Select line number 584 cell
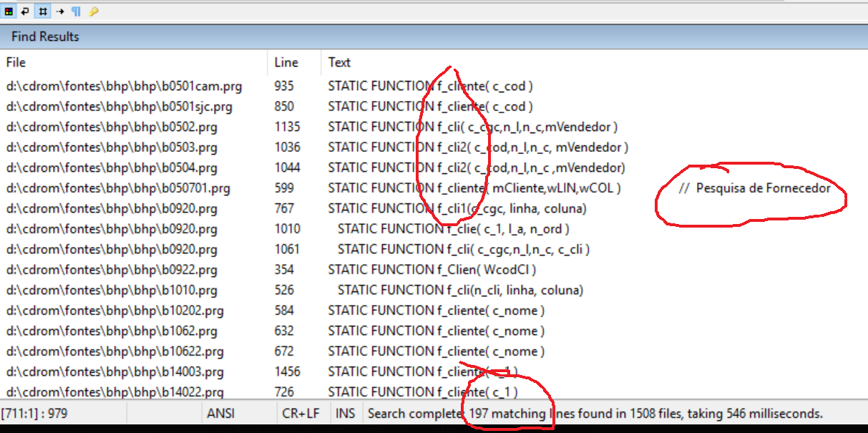Screen dimensions: 868x433 pos(284,311)
